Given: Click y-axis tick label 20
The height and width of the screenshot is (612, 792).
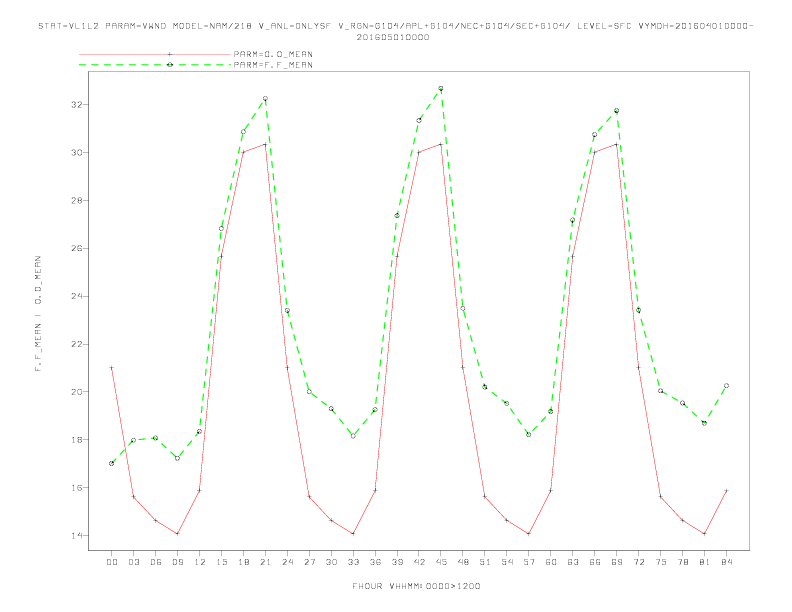Looking at the screenshot, I should [x=77, y=392].
